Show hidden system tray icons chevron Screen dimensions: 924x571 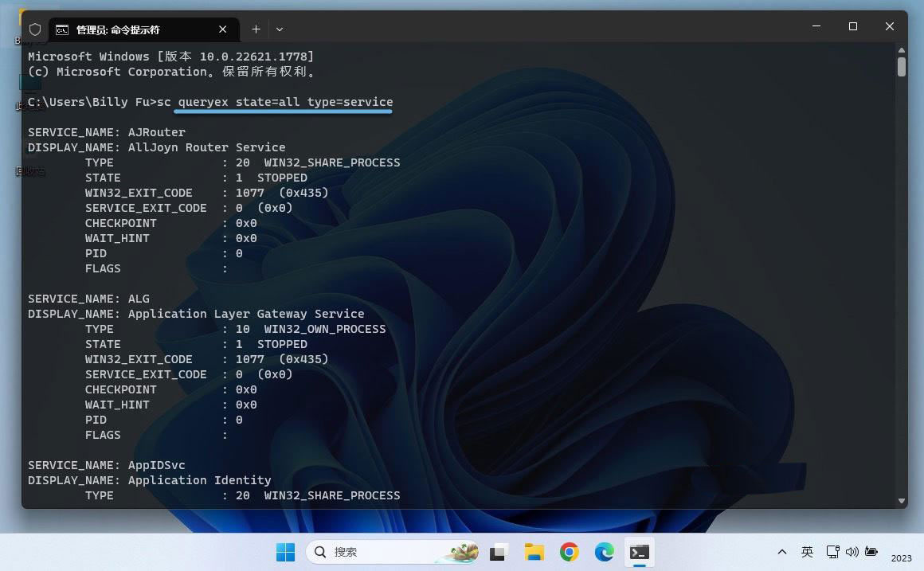(782, 552)
